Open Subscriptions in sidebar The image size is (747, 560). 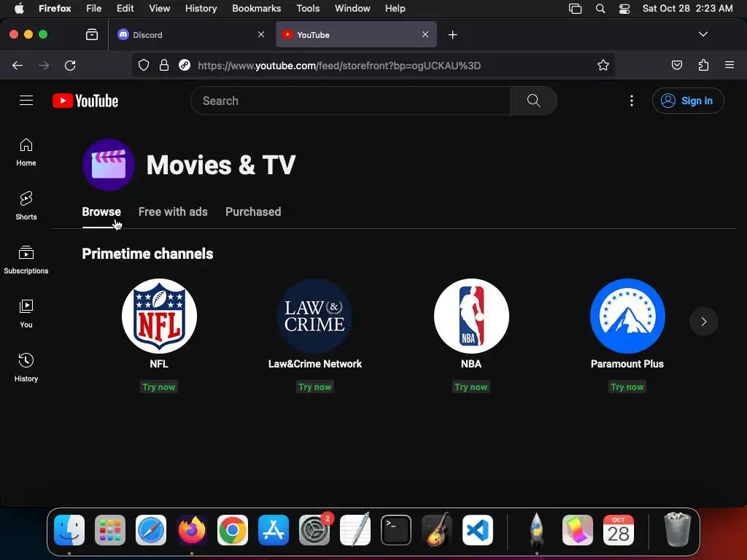click(x=26, y=260)
